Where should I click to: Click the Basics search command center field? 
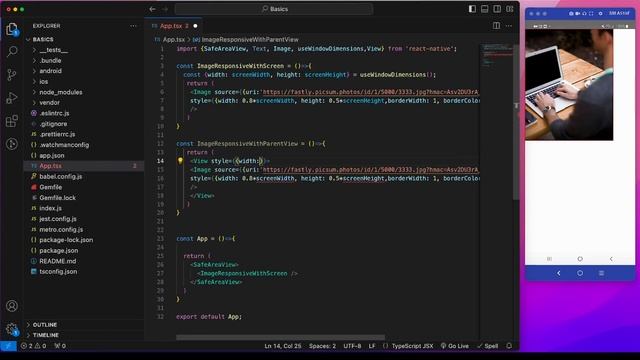(x=274, y=9)
